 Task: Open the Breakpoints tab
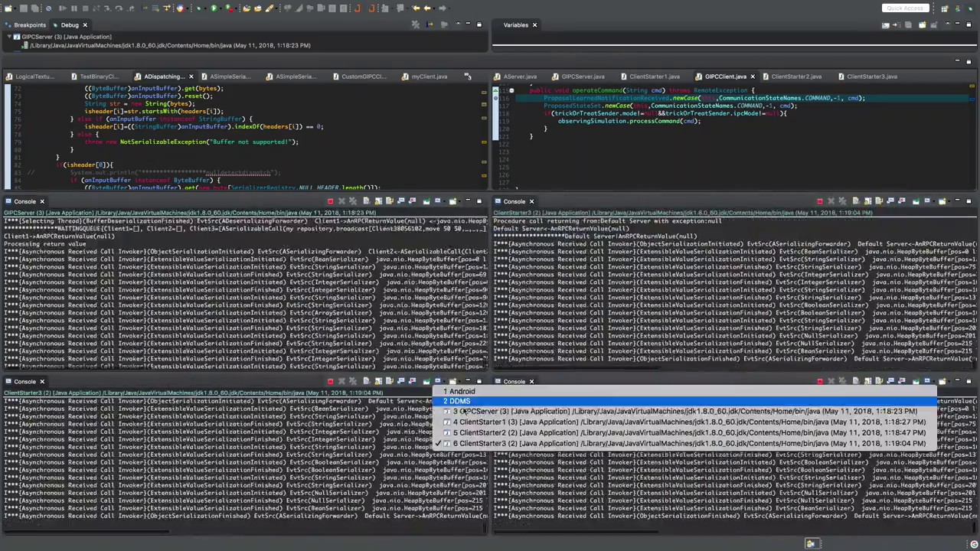point(25,25)
